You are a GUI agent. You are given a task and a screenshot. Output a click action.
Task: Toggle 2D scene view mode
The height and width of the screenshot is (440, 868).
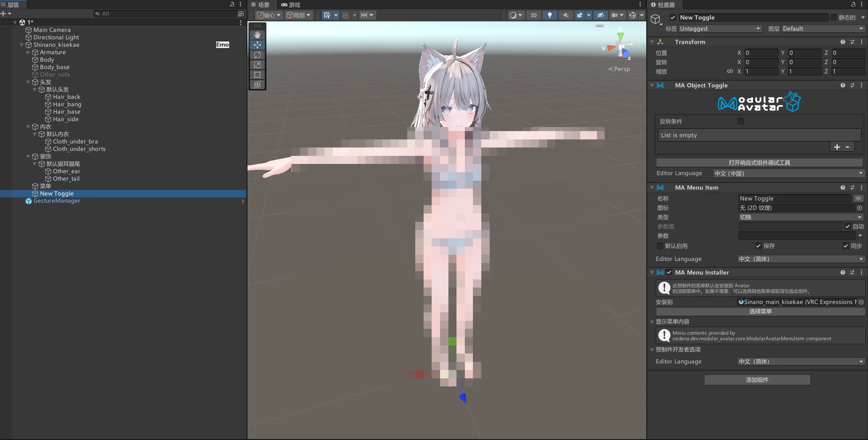click(x=534, y=15)
